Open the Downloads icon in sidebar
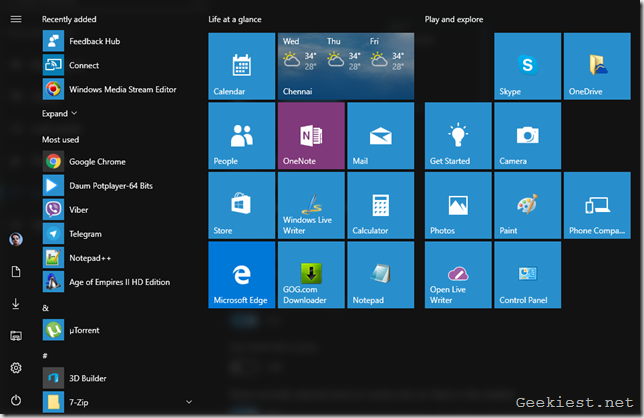The height and width of the screenshot is (418, 644). point(15,304)
